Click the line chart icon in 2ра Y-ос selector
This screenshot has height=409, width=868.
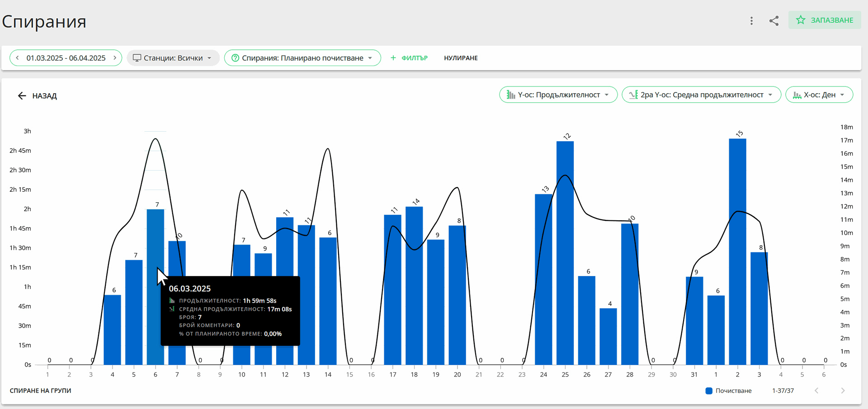(633, 95)
